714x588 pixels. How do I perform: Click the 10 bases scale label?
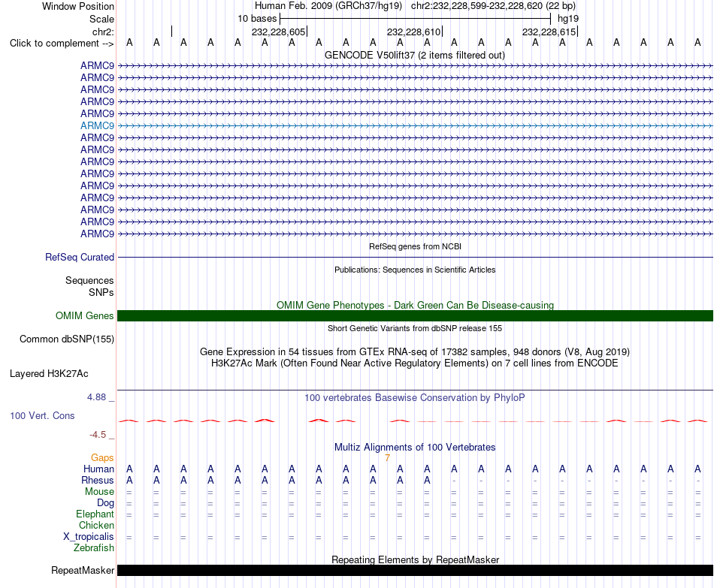pyautogui.click(x=257, y=19)
